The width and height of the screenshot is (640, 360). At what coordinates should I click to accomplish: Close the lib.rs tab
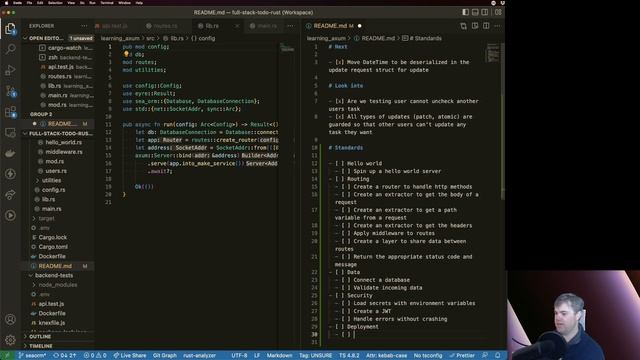click(x=237, y=26)
